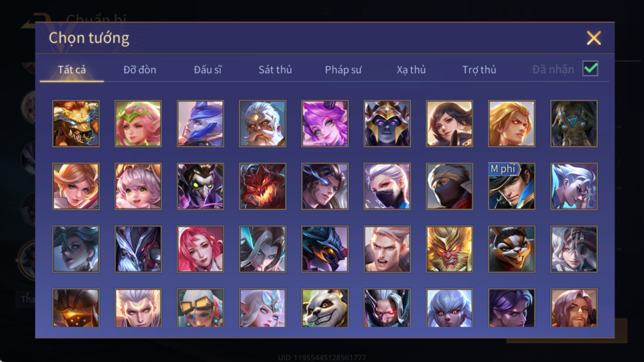Select the masked ninja with tan headwrap
644x362 pixels.
[x=450, y=187]
